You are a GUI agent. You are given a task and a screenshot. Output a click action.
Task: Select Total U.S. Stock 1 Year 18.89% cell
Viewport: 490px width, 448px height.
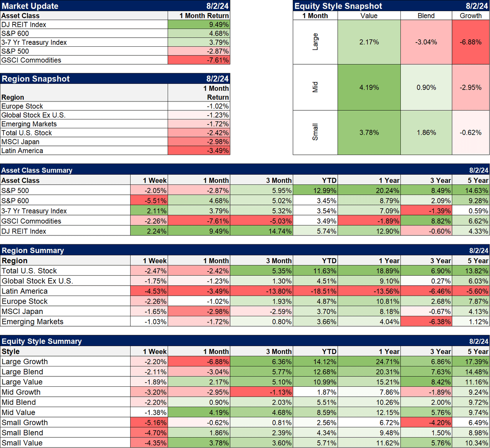point(369,271)
